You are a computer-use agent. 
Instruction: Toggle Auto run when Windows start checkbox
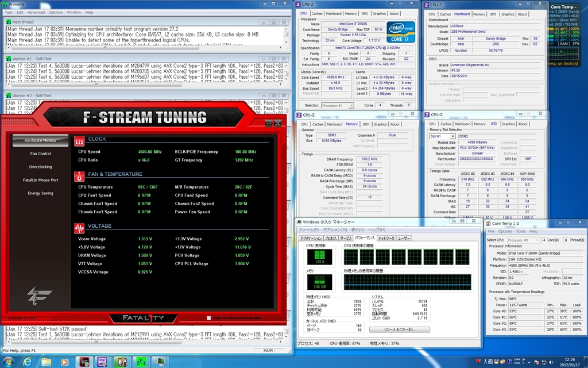209,318
